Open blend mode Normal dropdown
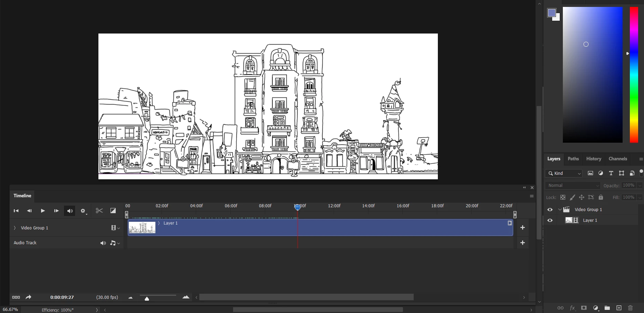 click(x=573, y=186)
